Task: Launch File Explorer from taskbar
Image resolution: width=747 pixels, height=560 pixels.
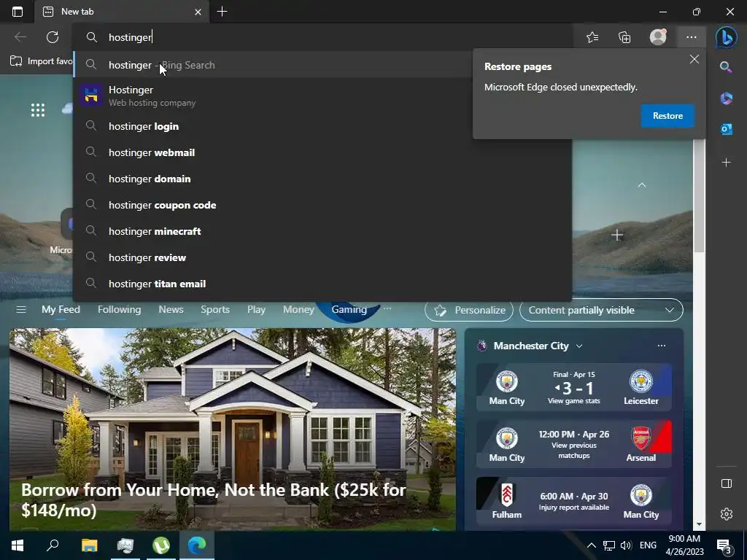Action: point(89,545)
